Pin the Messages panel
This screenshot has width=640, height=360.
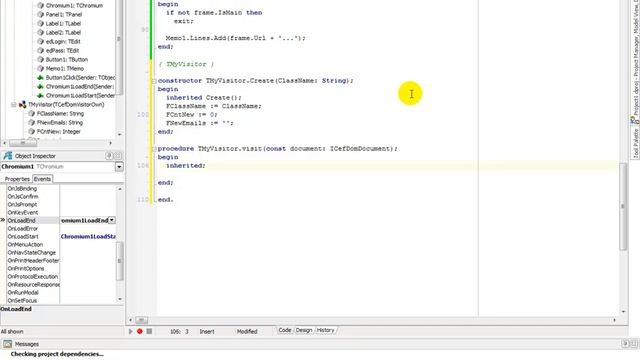(625, 344)
